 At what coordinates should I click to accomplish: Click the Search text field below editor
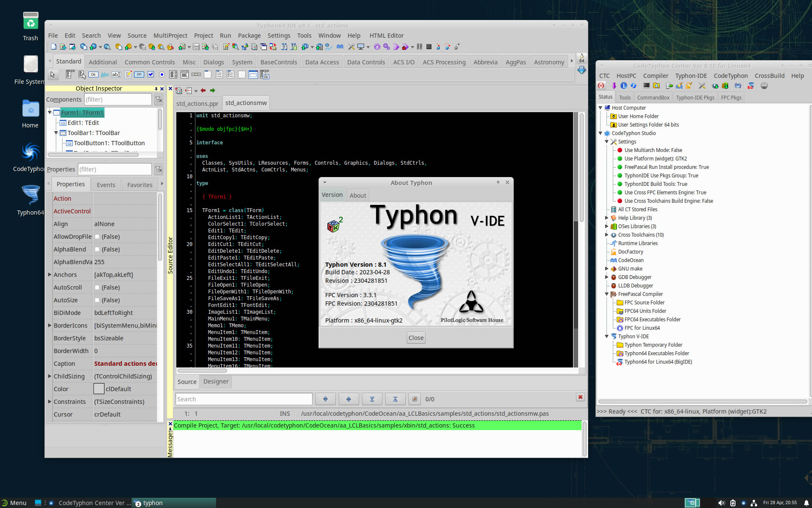244,399
